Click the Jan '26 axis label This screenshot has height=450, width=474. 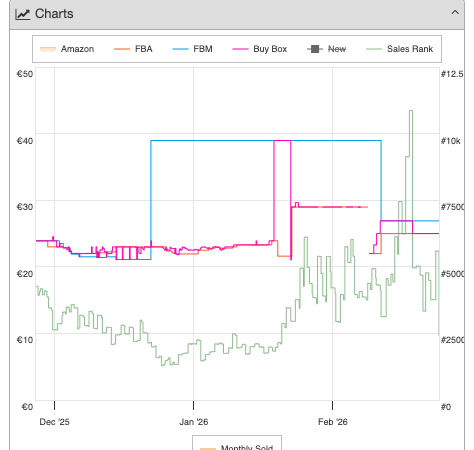point(194,422)
